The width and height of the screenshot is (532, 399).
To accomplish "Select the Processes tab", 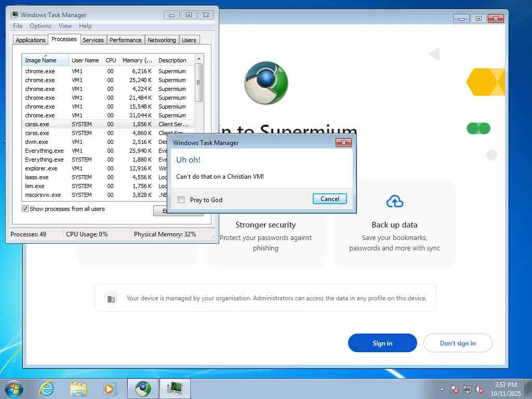I will [64, 39].
